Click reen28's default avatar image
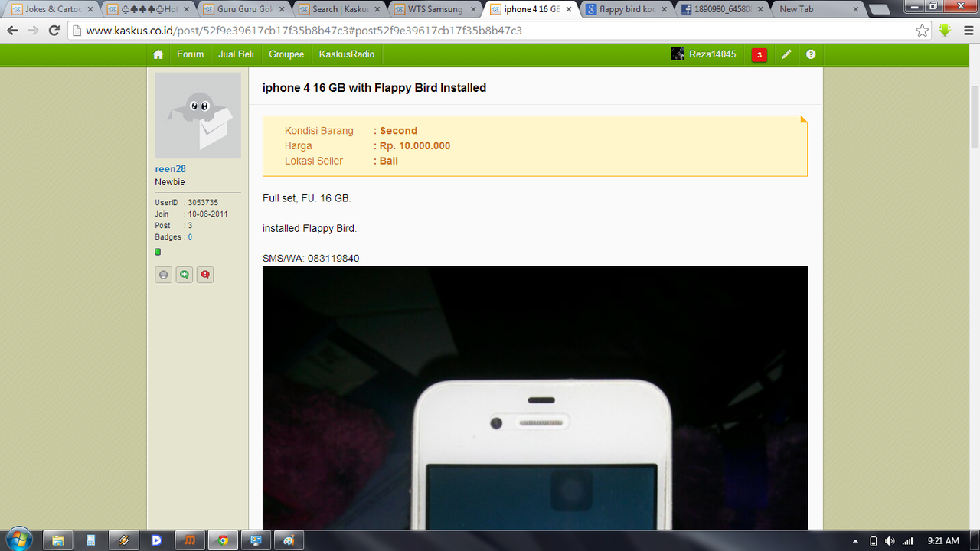This screenshot has height=551, width=980. tap(198, 116)
